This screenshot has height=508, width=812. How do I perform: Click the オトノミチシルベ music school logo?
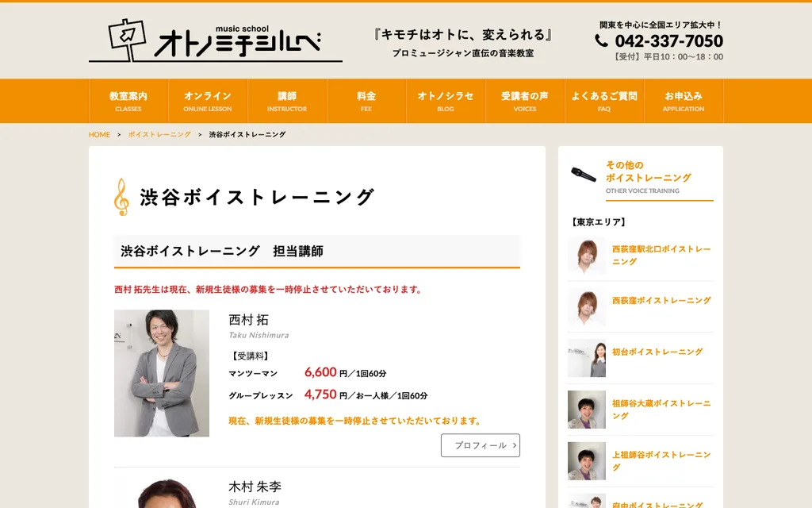click(216, 40)
